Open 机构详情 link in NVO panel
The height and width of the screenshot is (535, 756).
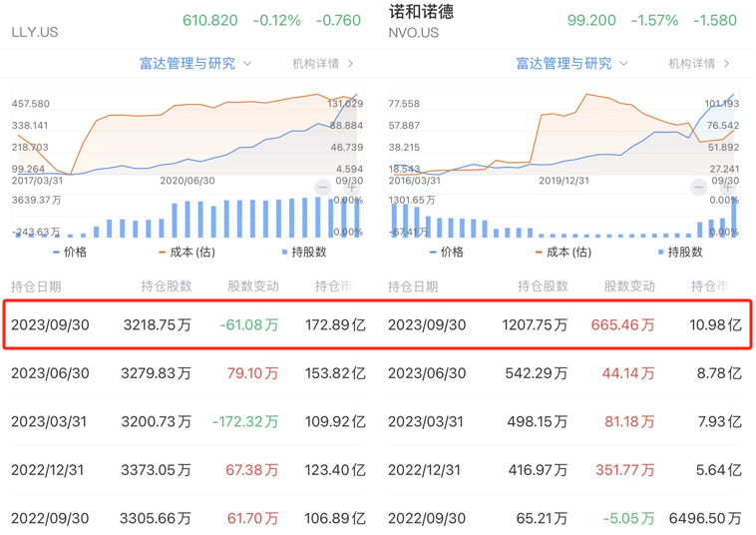coord(699,64)
